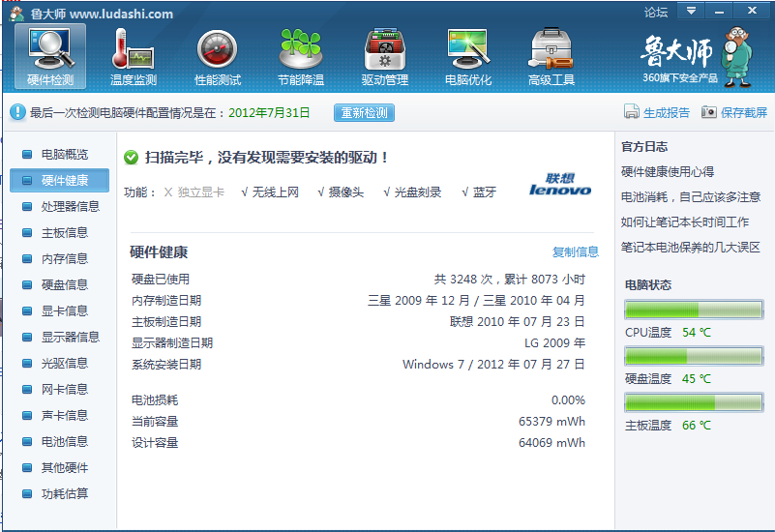Click the CPU temperature 54 ℃ reading

click(697, 333)
